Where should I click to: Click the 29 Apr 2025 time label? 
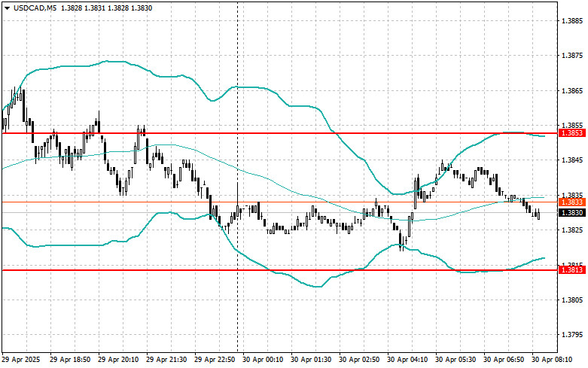(21, 360)
